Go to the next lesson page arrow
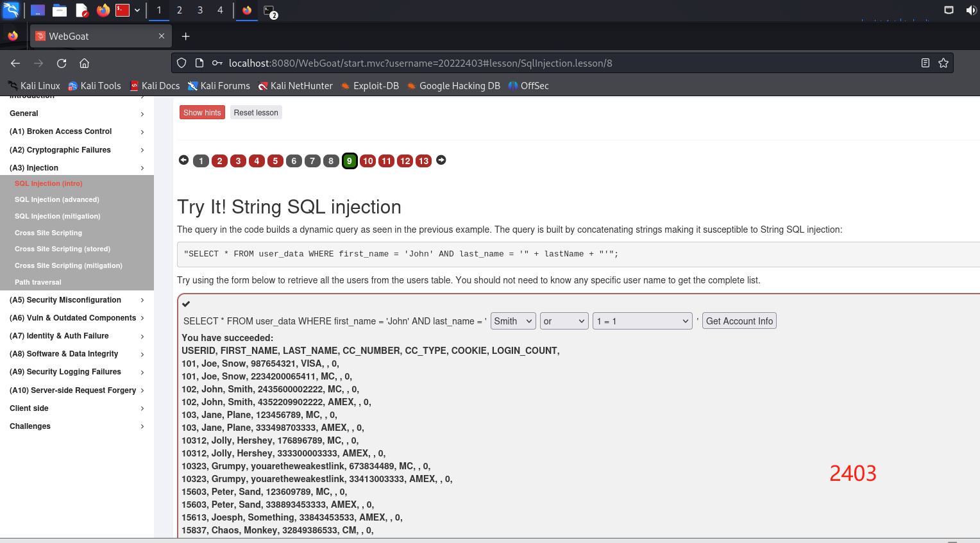Viewport: 980px width, 543px height. point(441,160)
